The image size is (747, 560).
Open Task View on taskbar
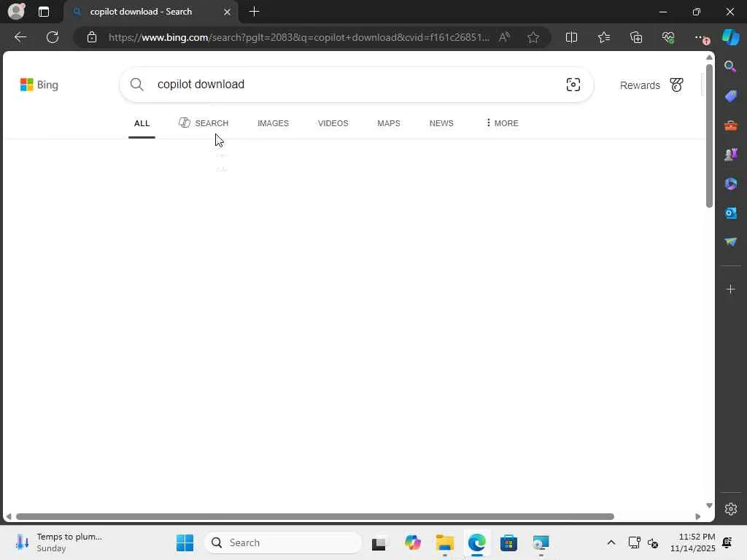[379, 542]
